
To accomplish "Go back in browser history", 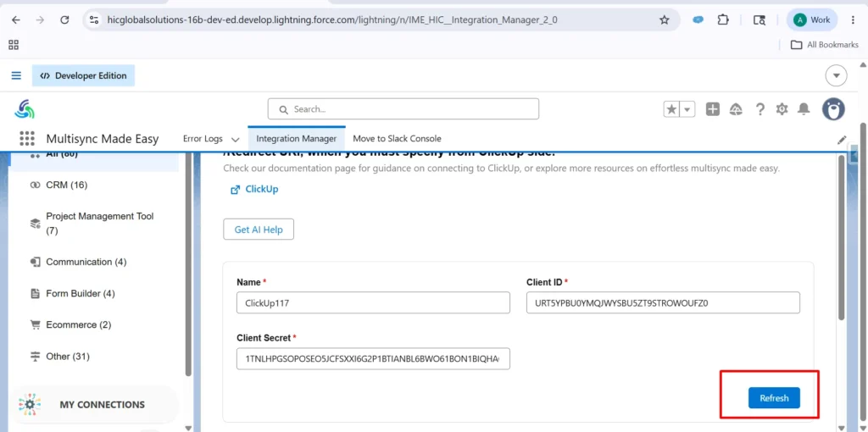I will tap(15, 20).
